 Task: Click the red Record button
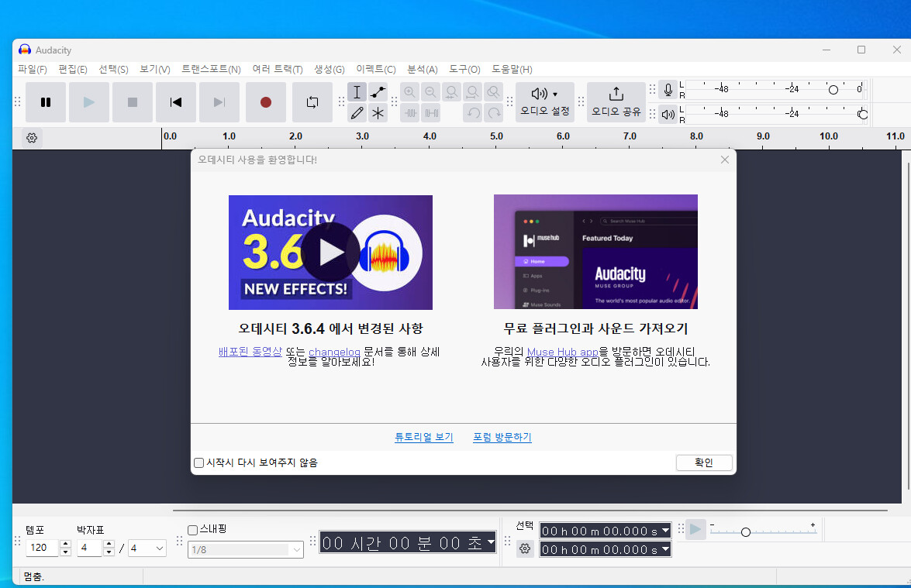tap(266, 102)
